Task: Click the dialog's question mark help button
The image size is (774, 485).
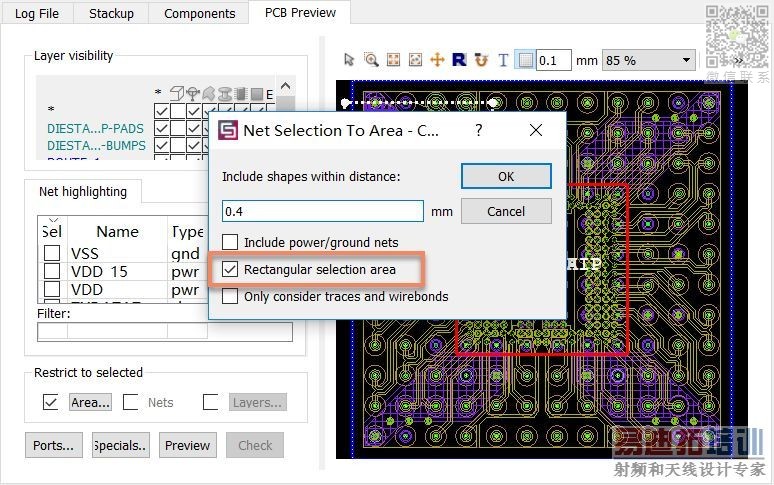Action: (478, 130)
